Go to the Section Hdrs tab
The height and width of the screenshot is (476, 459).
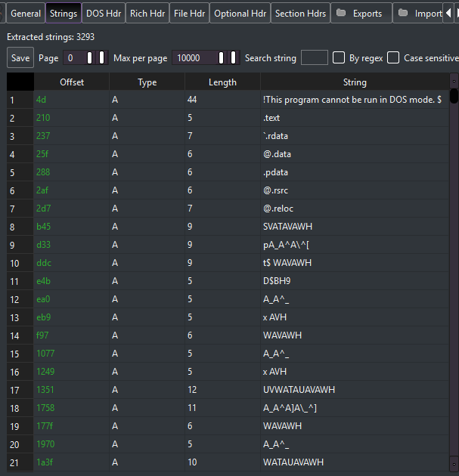[300, 14]
